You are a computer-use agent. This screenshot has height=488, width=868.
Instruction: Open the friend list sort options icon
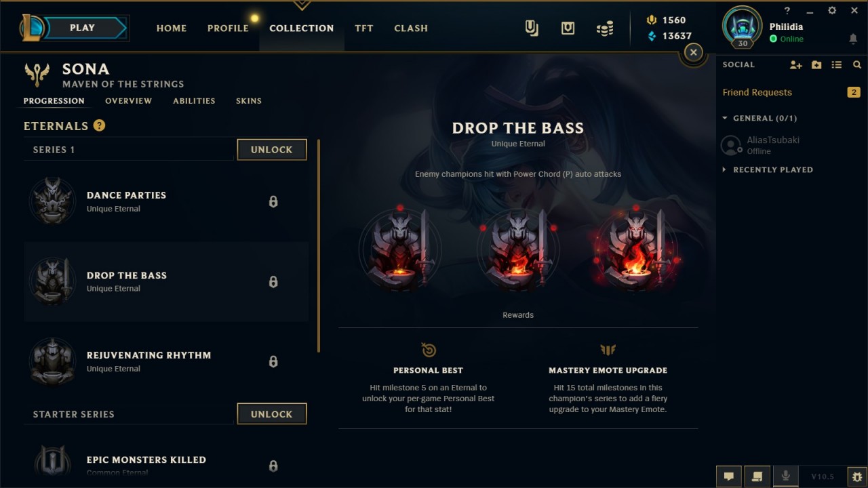pos(837,65)
